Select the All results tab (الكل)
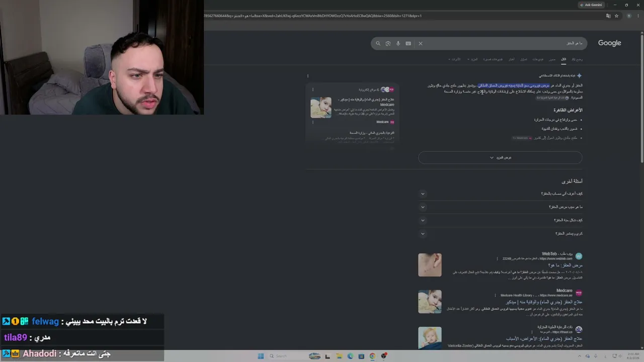 (x=563, y=59)
